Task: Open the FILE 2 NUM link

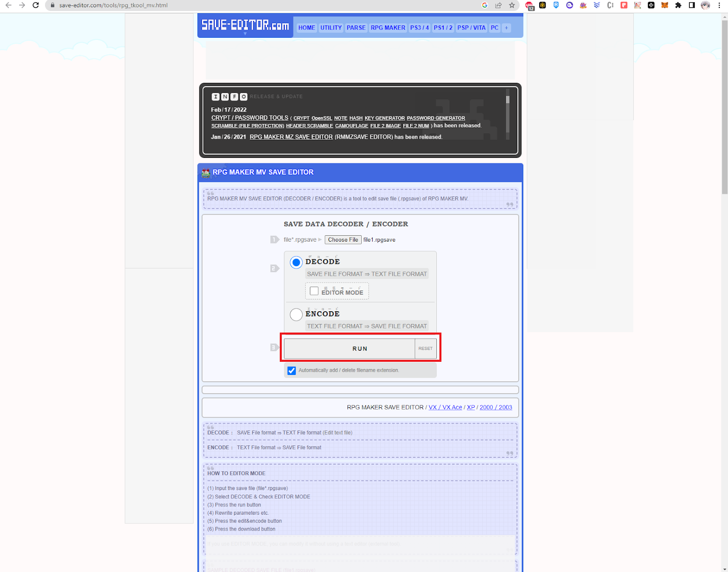Action: coord(416,126)
